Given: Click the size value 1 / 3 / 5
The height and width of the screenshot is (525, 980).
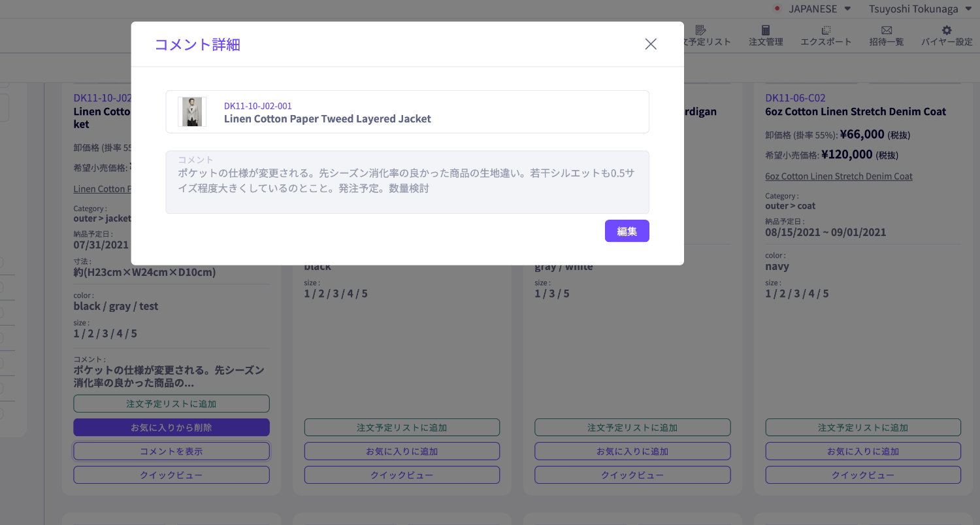Looking at the screenshot, I should [x=552, y=294].
